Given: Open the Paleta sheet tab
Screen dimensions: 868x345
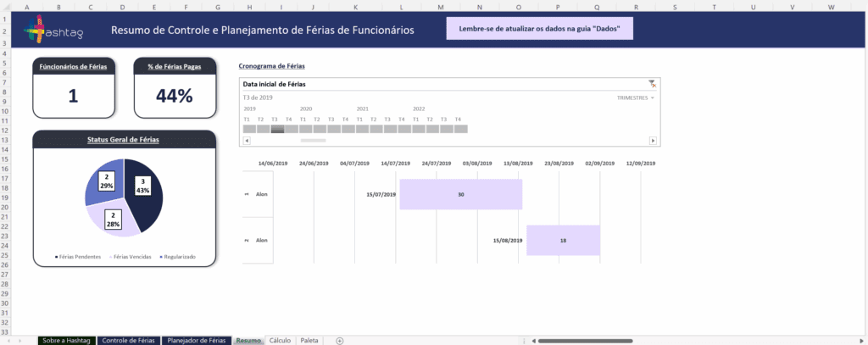Looking at the screenshot, I should point(309,341).
